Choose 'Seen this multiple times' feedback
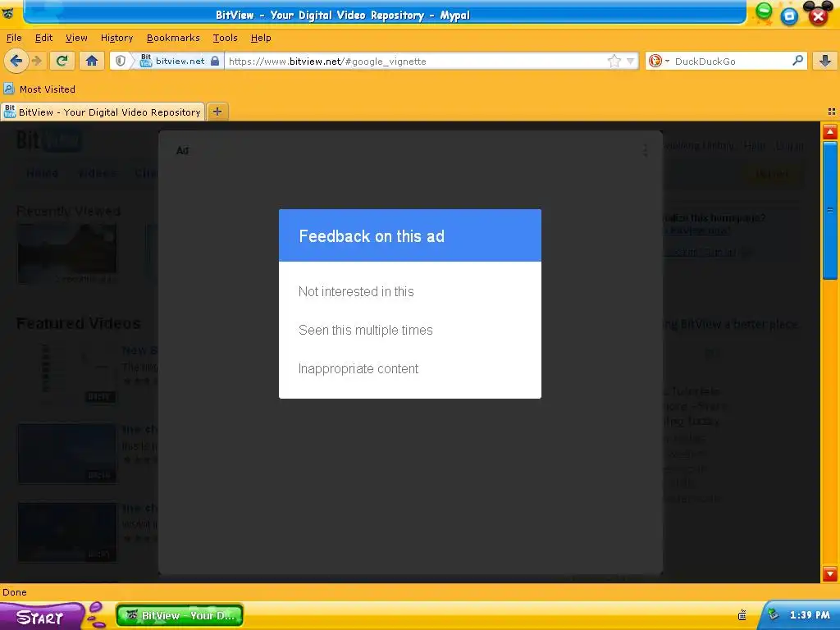Image resolution: width=840 pixels, height=630 pixels. point(365,330)
